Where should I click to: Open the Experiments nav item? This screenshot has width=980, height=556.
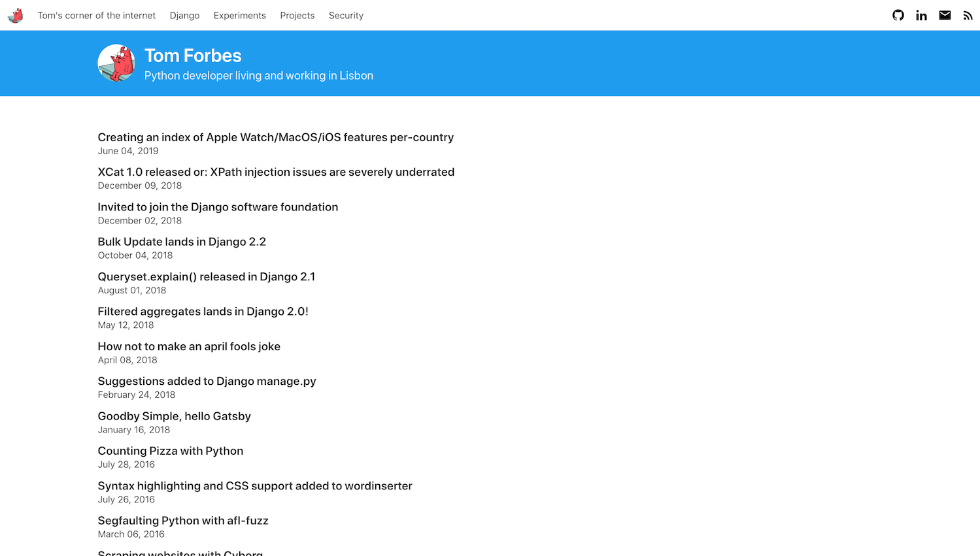[x=240, y=16]
